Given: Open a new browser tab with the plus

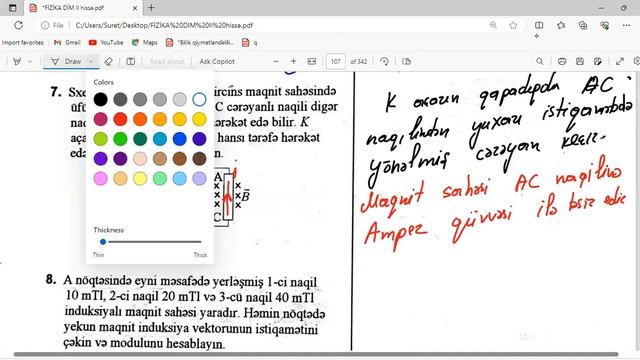Looking at the screenshot, I should pos(151,7).
